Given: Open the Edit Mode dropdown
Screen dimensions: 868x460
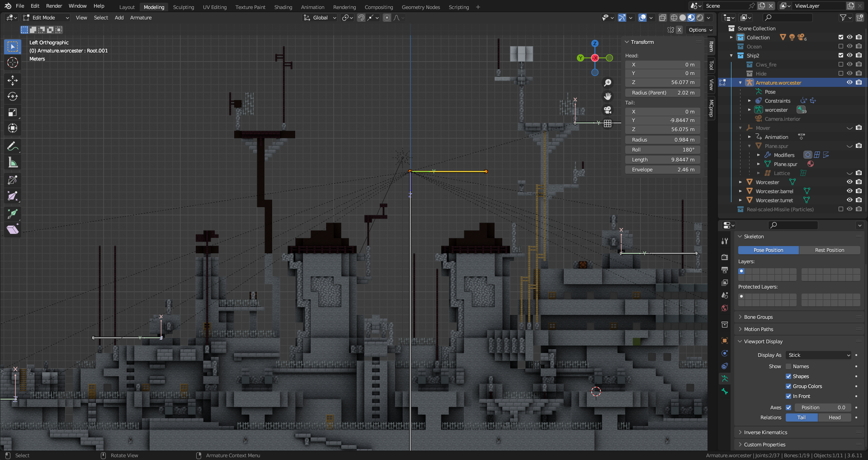Looking at the screenshot, I should pos(46,18).
